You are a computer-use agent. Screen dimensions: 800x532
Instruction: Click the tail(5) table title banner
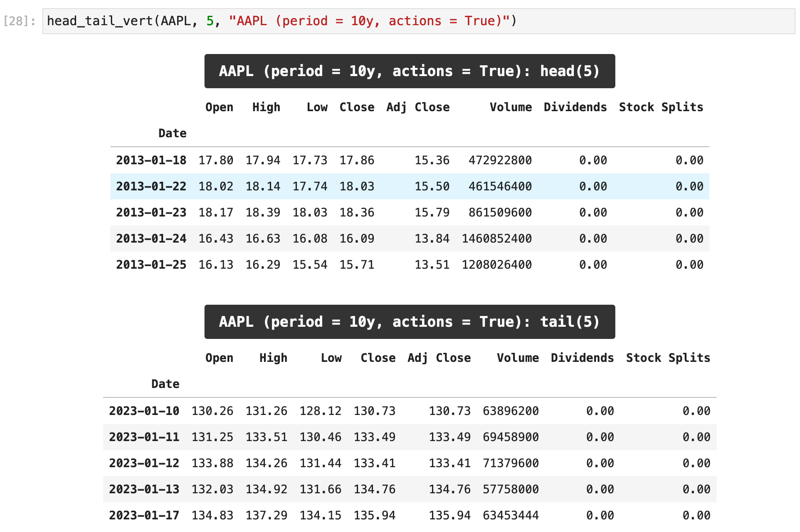click(409, 322)
